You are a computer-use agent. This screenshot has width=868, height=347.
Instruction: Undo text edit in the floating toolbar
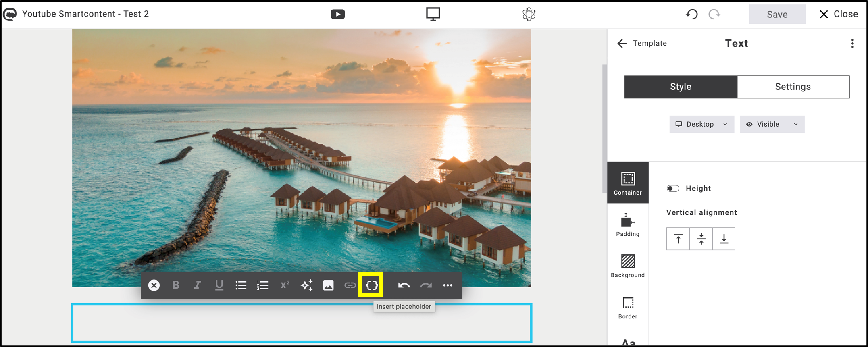click(x=404, y=285)
